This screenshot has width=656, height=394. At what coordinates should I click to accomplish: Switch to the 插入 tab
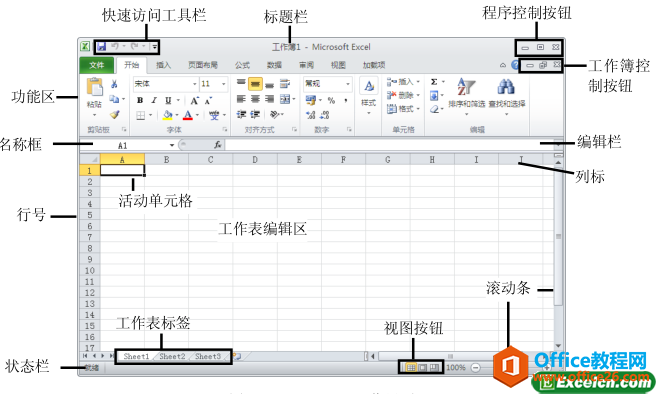tap(164, 65)
